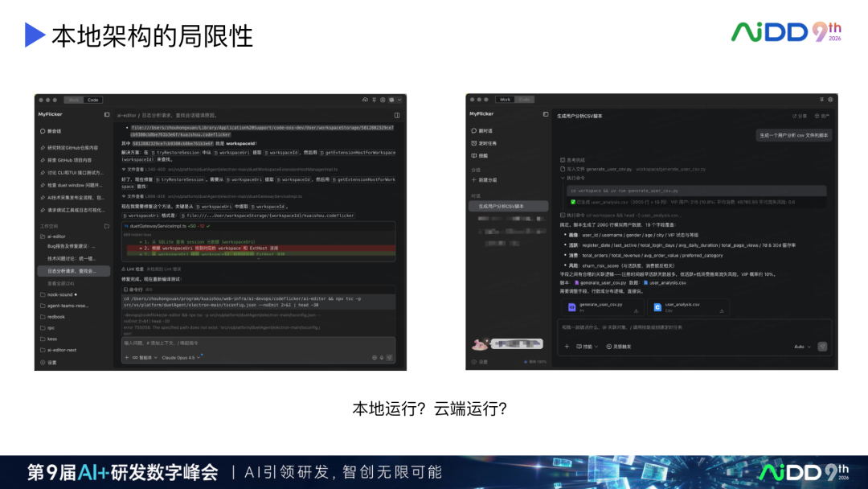Open 设置 gear in left window

tap(43, 363)
